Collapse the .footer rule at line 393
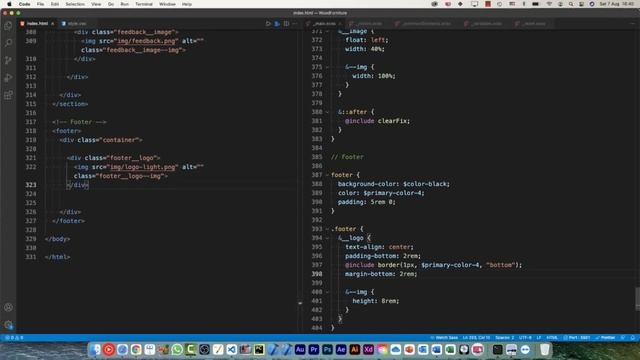640x360 pixels. (x=327, y=229)
